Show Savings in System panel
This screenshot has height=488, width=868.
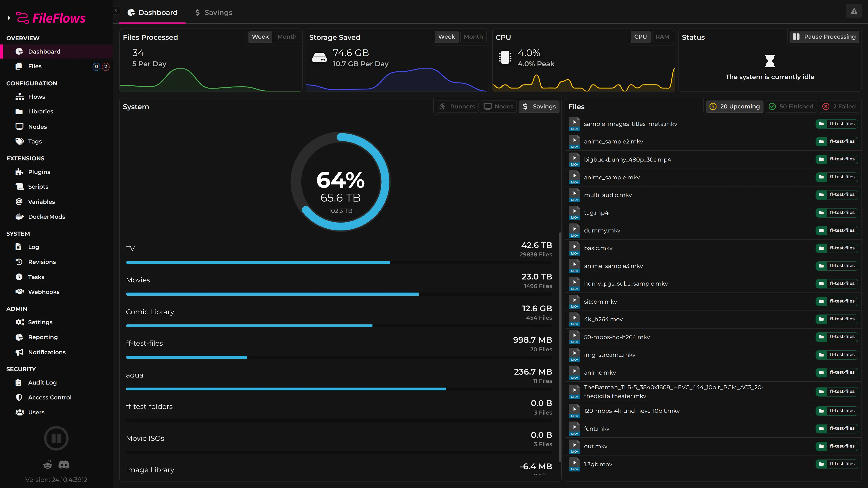[x=539, y=106]
